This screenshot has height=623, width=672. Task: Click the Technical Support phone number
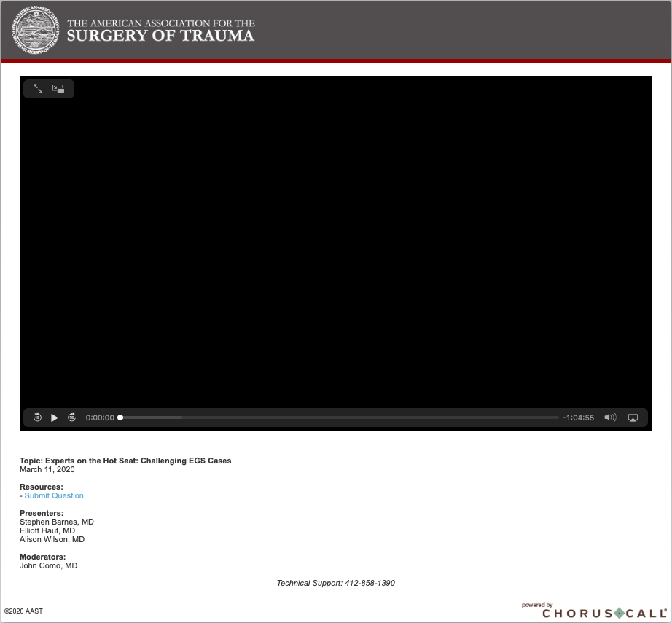click(x=370, y=583)
